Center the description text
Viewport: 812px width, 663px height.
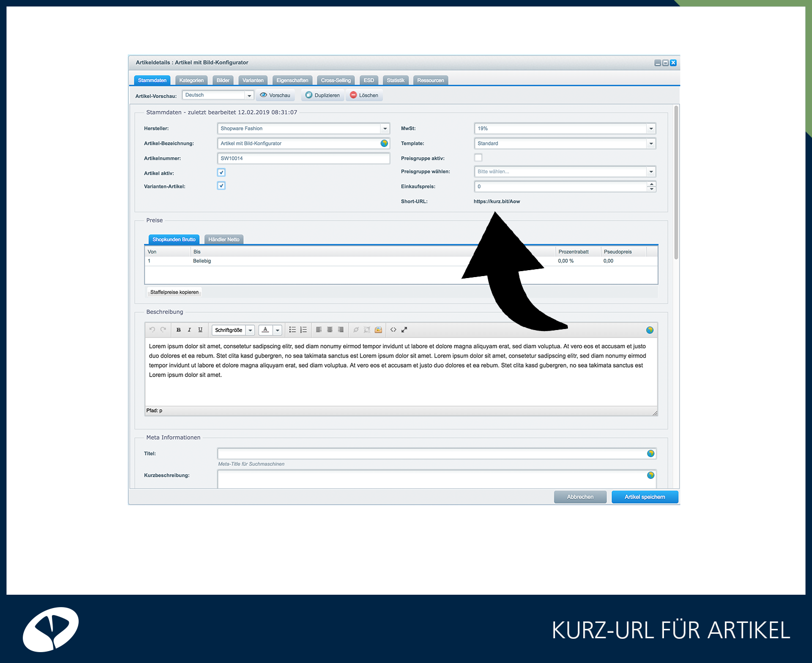[x=330, y=330]
